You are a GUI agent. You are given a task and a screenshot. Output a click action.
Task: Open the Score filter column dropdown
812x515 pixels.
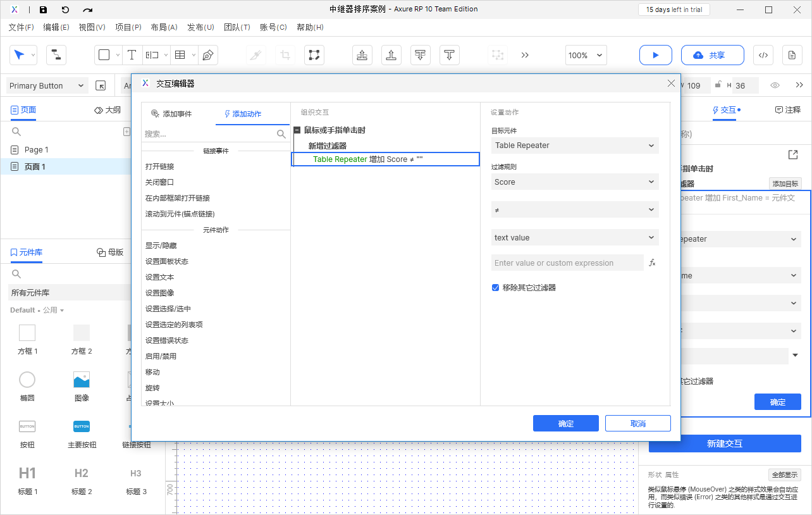coord(575,182)
